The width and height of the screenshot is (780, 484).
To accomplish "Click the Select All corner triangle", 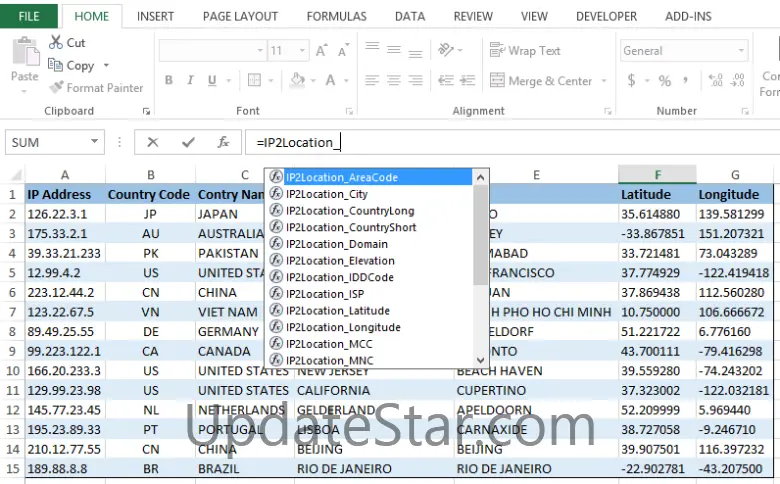I will (x=15, y=175).
